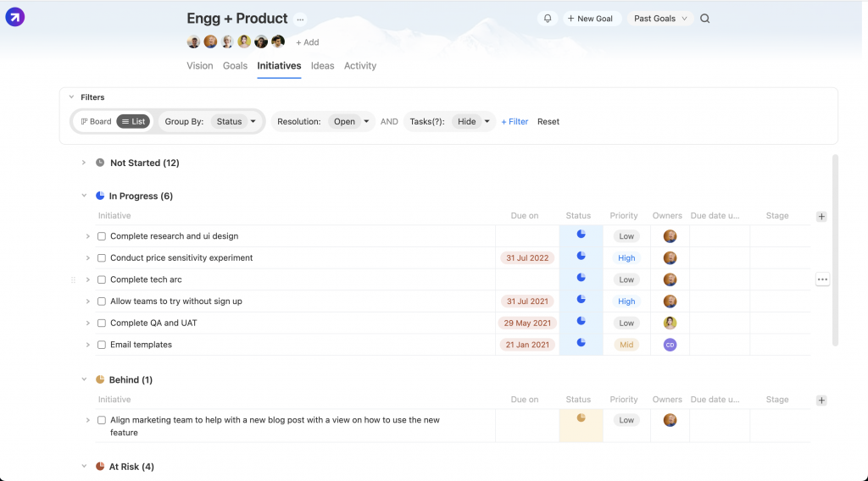Click the drag handle beside Complete tech arc

tap(73, 279)
